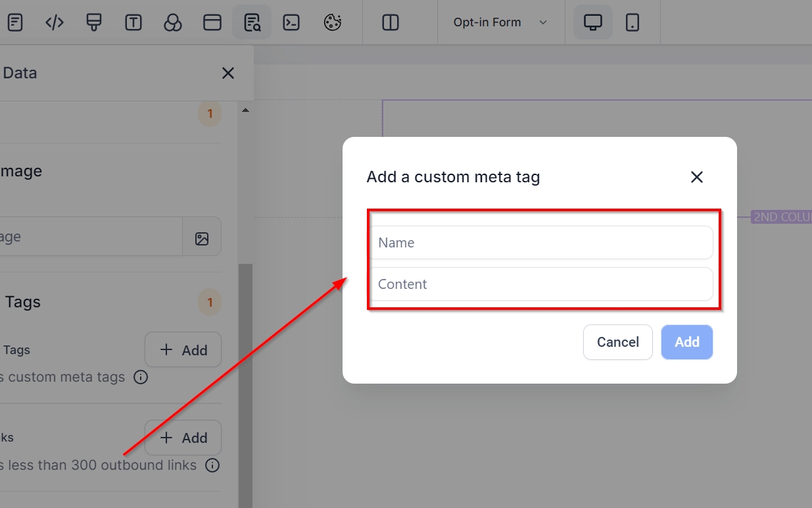812x508 pixels.
Task: Click the code brackets icon in toolbar
Action: pos(55,22)
